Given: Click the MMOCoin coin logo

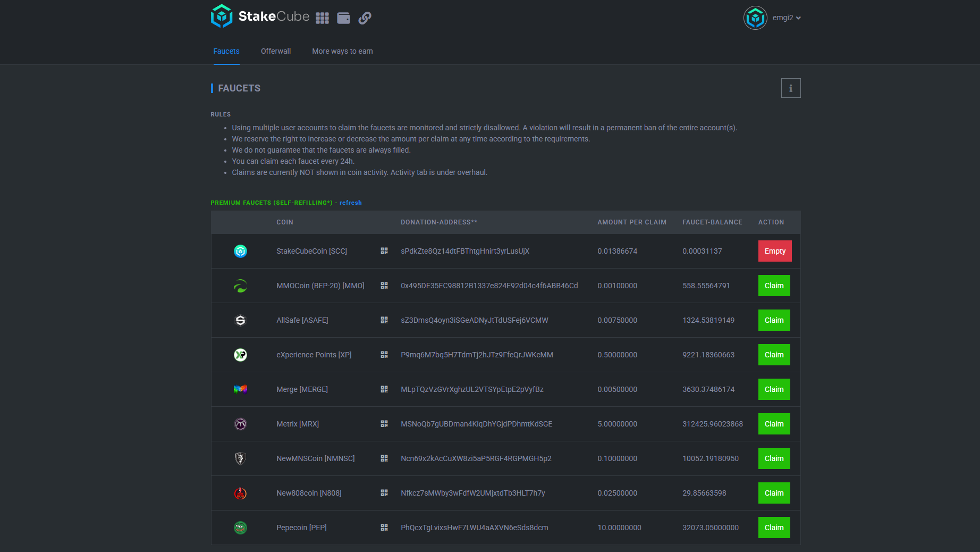Looking at the screenshot, I should pyautogui.click(x=240, y=286).
